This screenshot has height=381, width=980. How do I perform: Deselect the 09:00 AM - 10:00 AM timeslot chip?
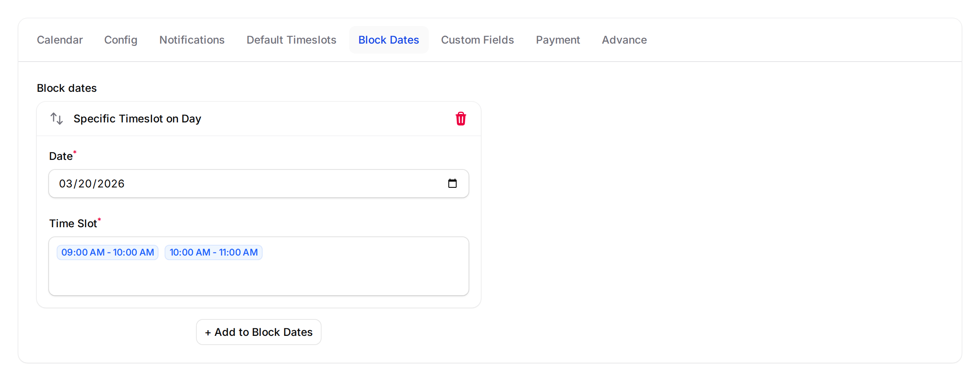(x=107, y=252)
